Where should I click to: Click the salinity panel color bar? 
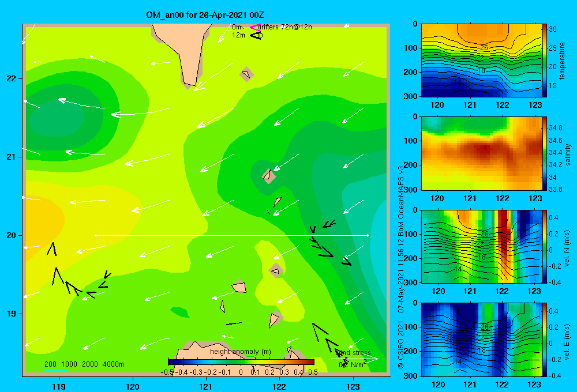pyautogui.click(x=544, y=153)
